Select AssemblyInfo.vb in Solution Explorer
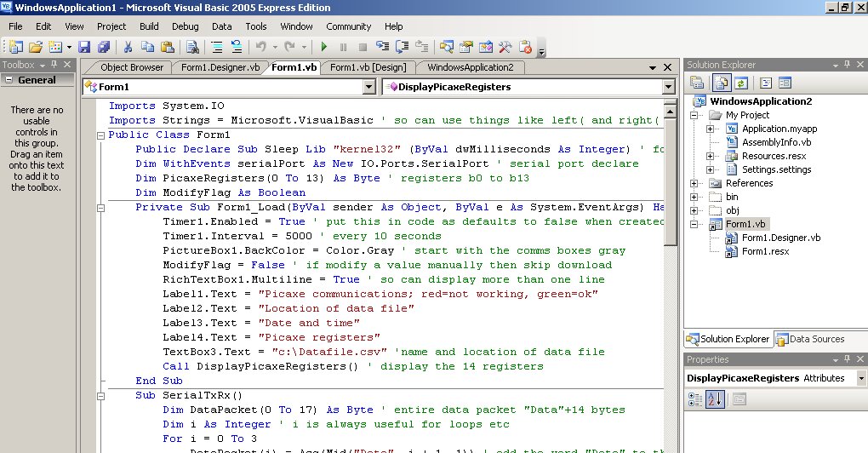Screen dimensions: 868x453 [x=777, y=142]
